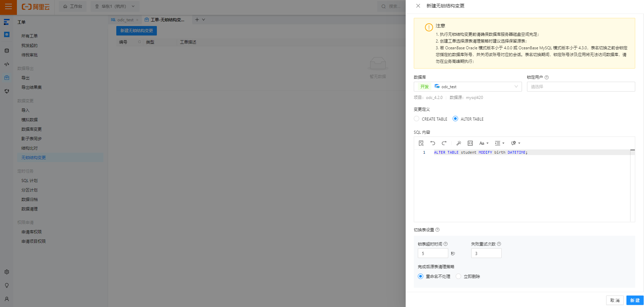644x307 pixels.
Task: Redo the edit in the SQL editor
Action: (444, 143)
